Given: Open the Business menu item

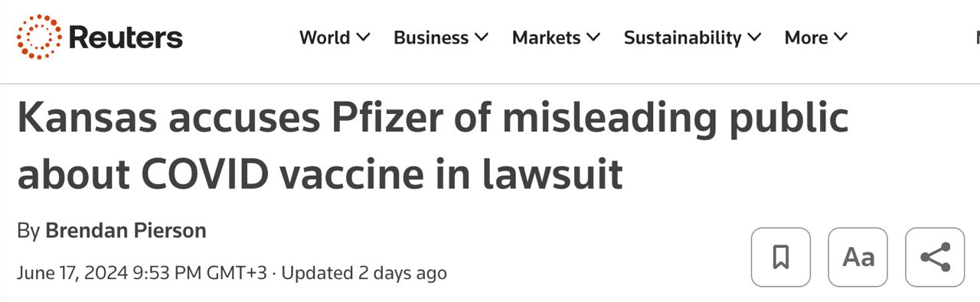Looking at the screenshot, I should pos(431,37).
